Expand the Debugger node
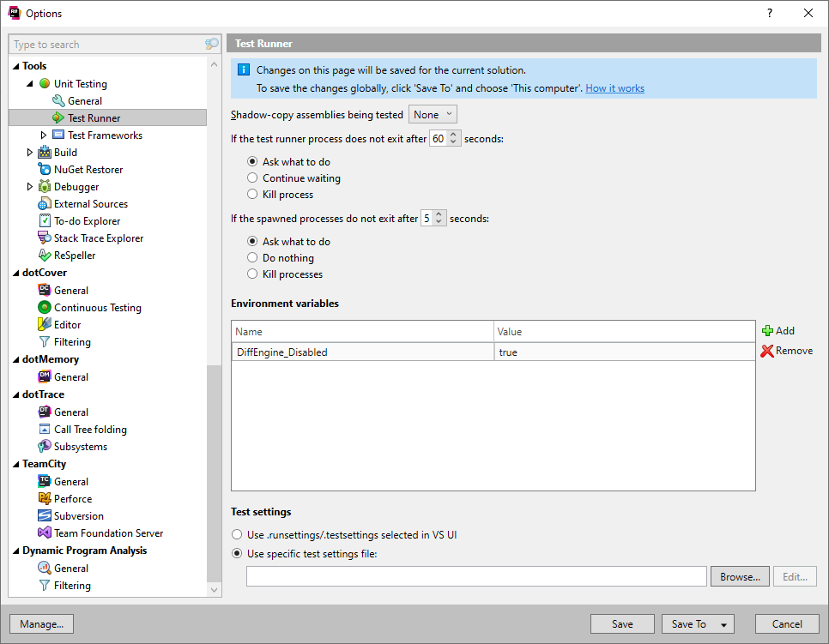The image size is (829, 644). [29, 186]
